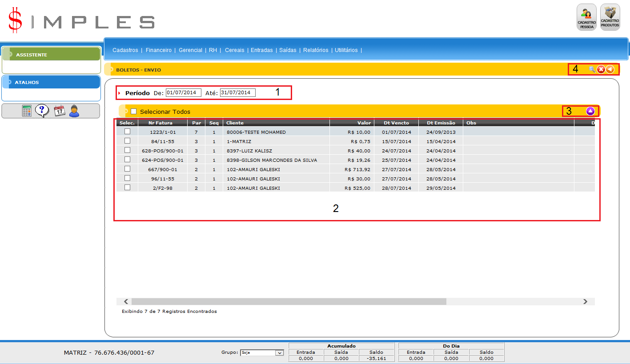
Task: Click the Dt Vencto column header
Action: (396, 123)
